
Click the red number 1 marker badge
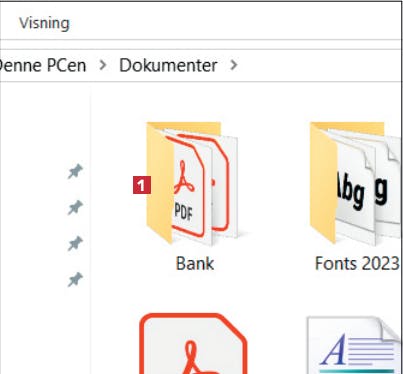click(x=142, y=185)
